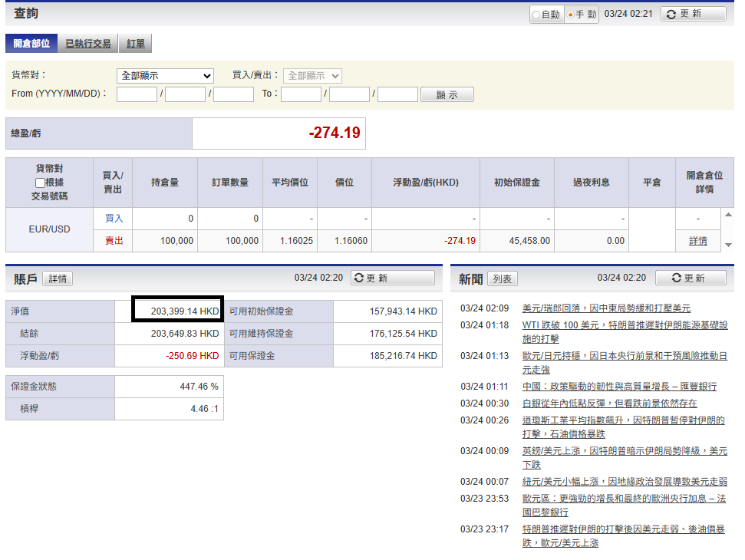Open news 紐元/美元小幅上漲 headline
Screen dimensions: 745x560
[x=625, y=482]
